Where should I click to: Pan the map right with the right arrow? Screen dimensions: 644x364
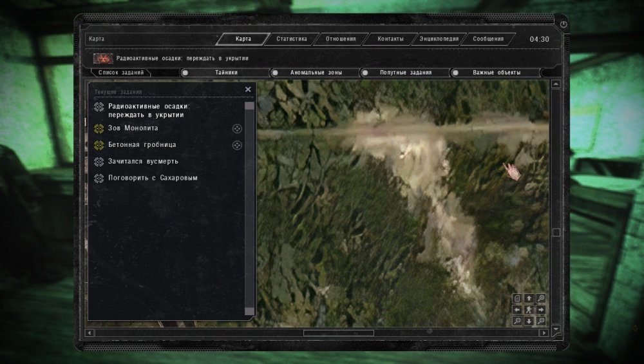541,310
